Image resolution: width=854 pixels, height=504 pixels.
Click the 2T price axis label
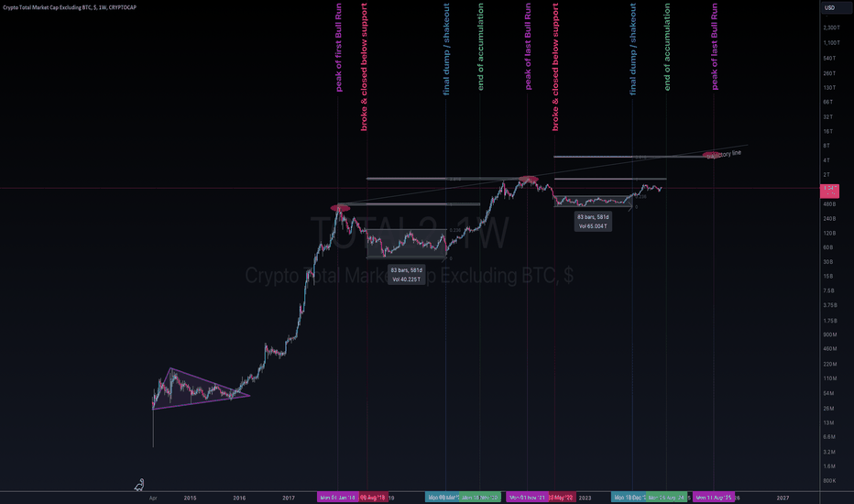point(827,175)
